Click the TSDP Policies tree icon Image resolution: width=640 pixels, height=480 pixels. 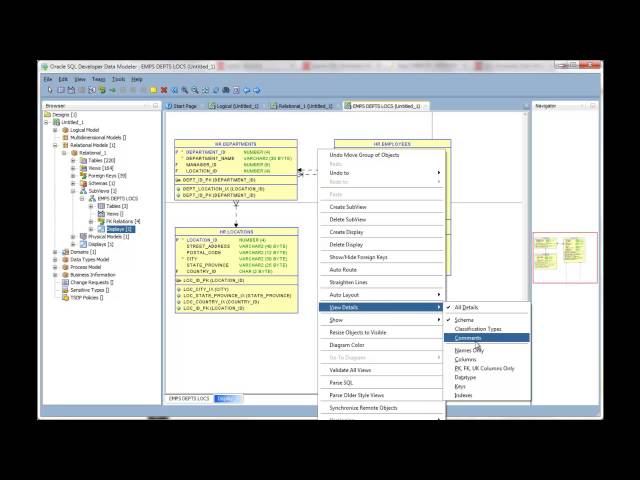[x=65, y=298]
